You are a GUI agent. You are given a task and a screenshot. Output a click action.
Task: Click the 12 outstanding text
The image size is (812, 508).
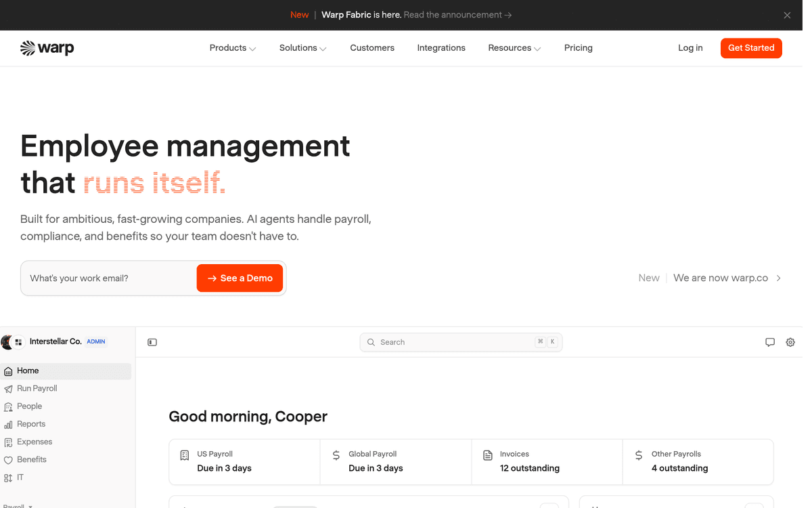pos(530,468)
